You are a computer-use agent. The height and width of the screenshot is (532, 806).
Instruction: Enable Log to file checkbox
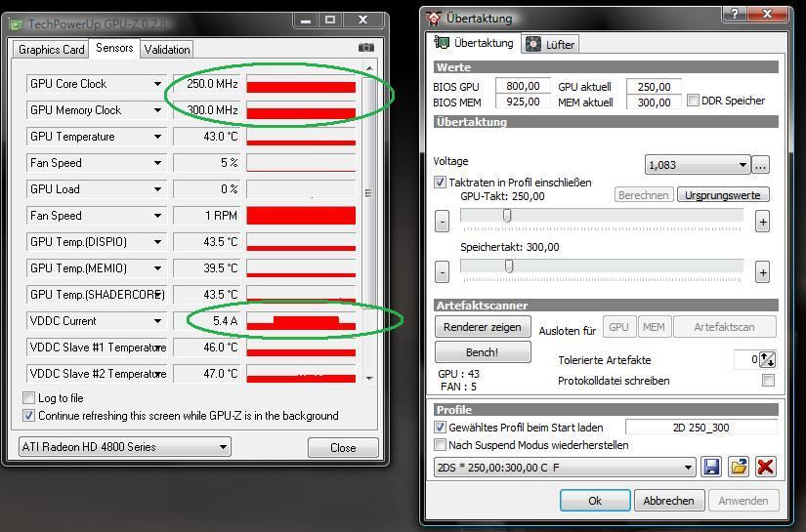(28, 398)
